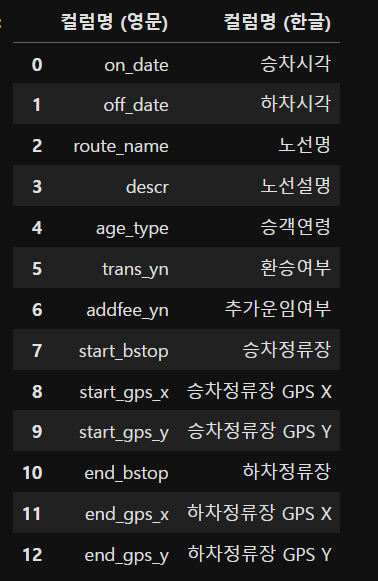Select the end_gps_y cell
The height and width of the screenshot is (581, 378).
coord(127,555)
